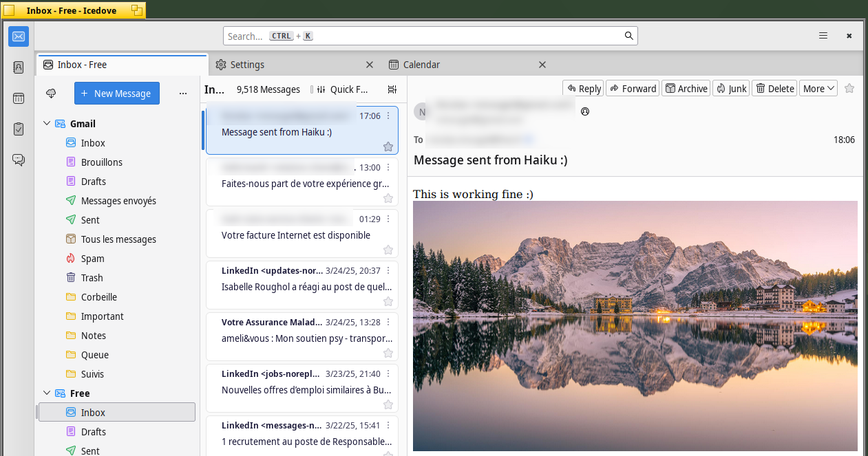Open Drafts under the Gmail account
868x456 pixels.
point(117,182)
